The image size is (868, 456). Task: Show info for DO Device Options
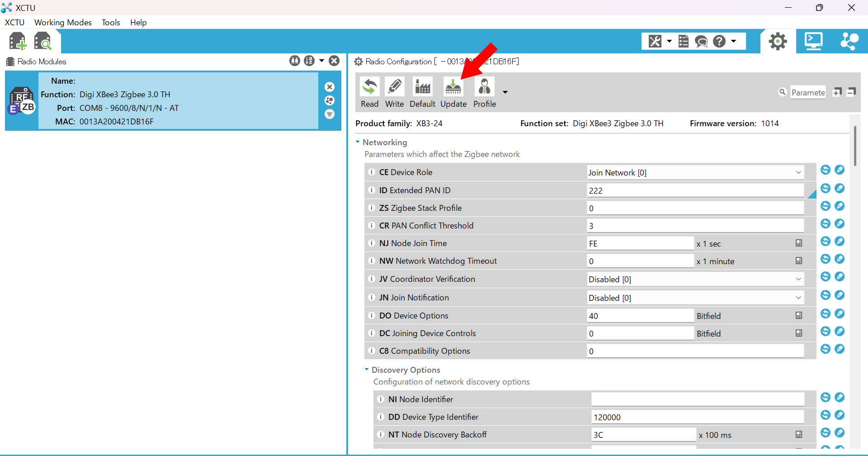pyautogui.click(x=372, y=315)
